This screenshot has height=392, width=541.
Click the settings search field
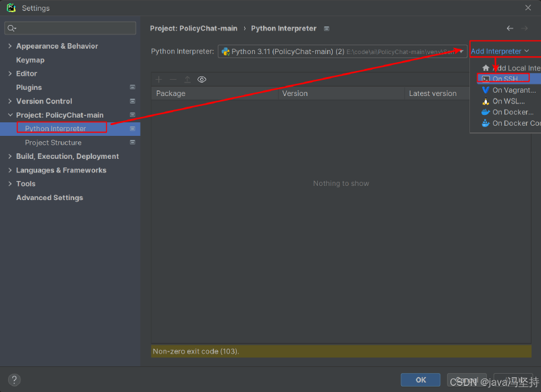coord(70,28)
